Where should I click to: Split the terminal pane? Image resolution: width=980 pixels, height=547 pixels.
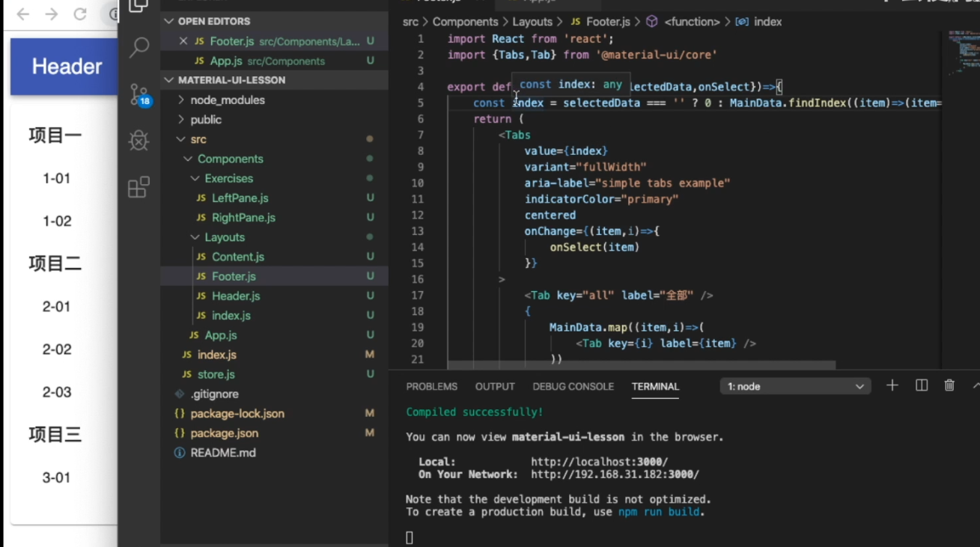[921, 385]
